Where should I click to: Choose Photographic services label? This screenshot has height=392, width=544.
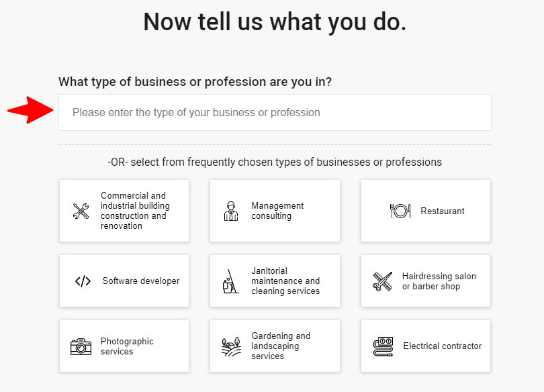pos(127,346)
